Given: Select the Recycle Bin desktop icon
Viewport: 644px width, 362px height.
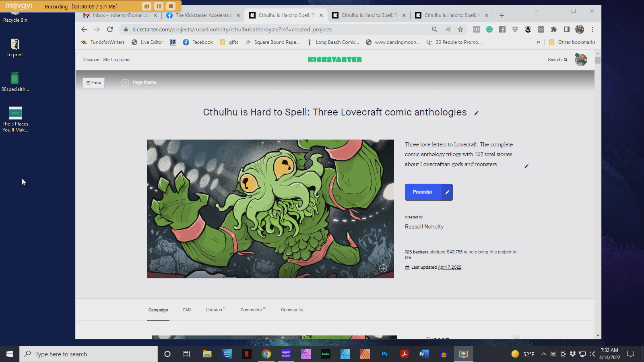Looking at the screenshot, I should [15, 16].
